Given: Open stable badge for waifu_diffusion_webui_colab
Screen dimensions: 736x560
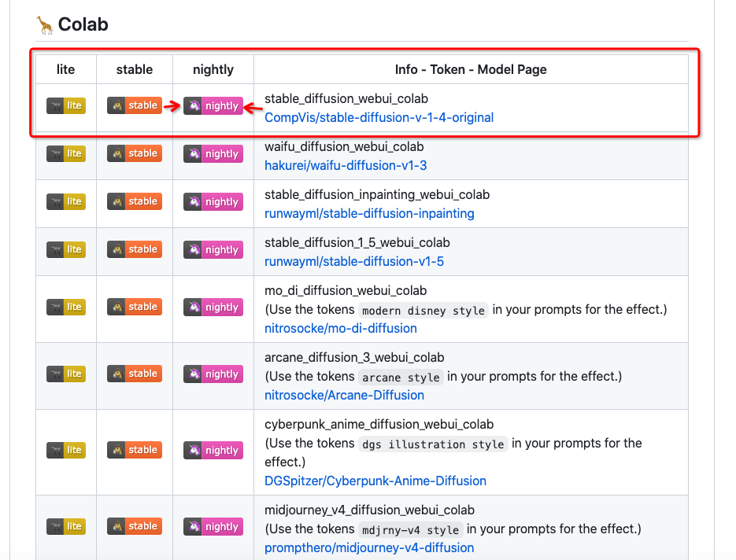Looking at the screenshot, I should pos(135,153).
